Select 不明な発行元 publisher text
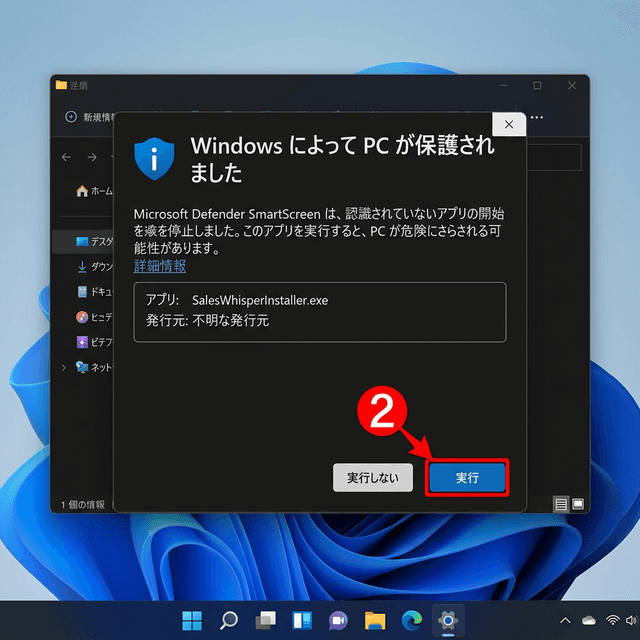640x640 pixels. tap(231, 320)
